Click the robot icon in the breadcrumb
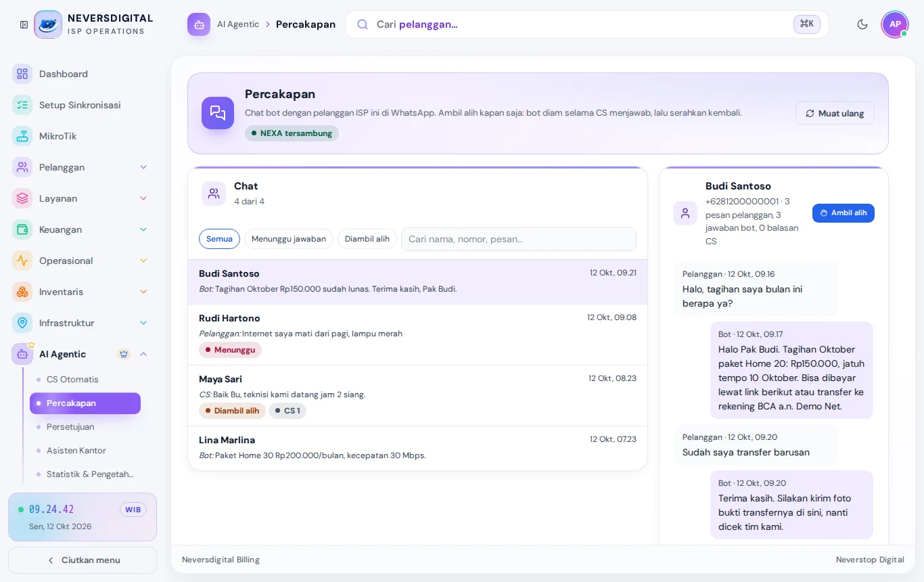 point(199,24)
